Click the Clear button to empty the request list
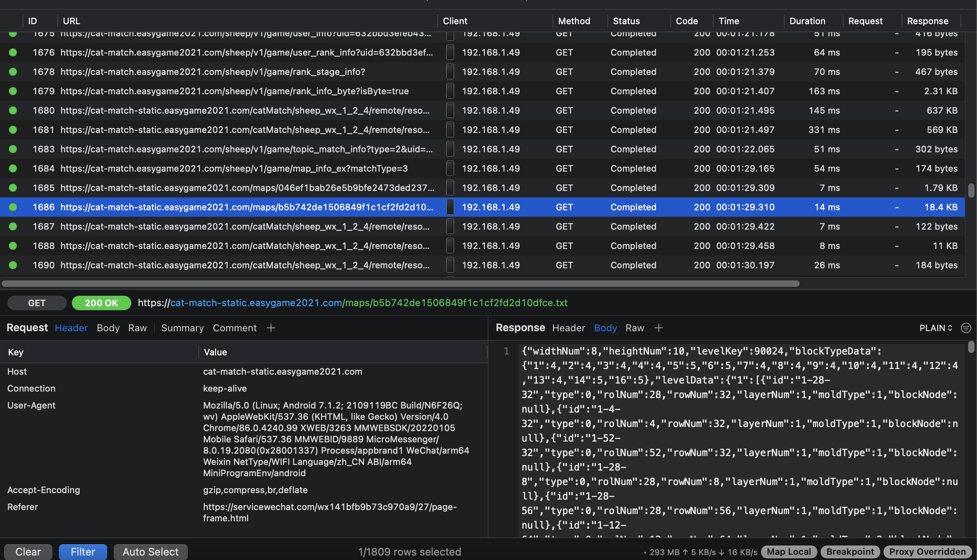Viewport: 977px width, 560px height. pyautogui.click(x=28, y=552)
